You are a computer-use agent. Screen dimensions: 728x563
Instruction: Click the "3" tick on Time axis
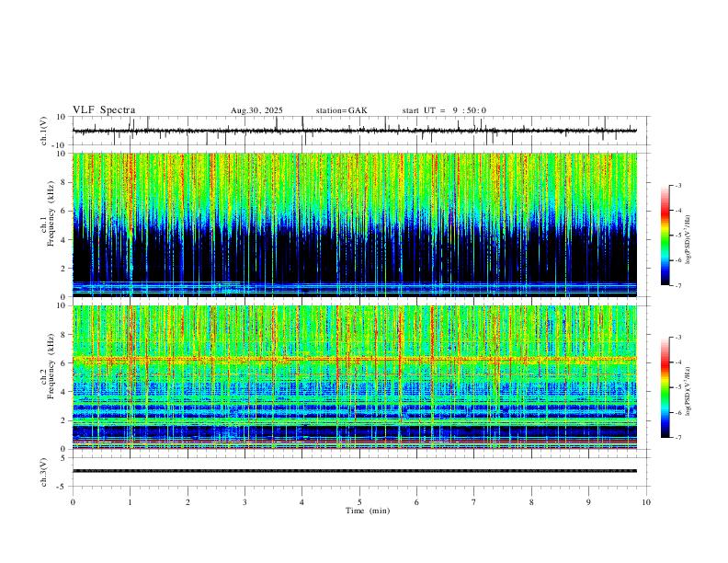[x=245, y=502]
